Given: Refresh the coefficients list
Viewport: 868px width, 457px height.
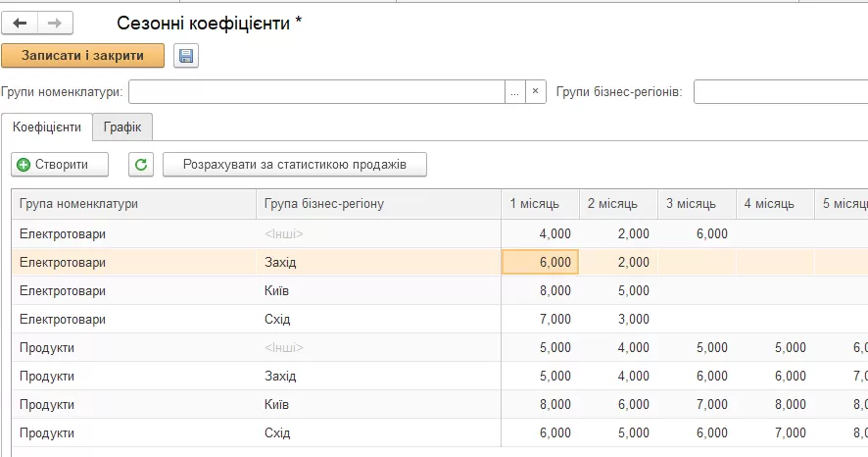Looking at the screenshot, I should pos(141,165).
